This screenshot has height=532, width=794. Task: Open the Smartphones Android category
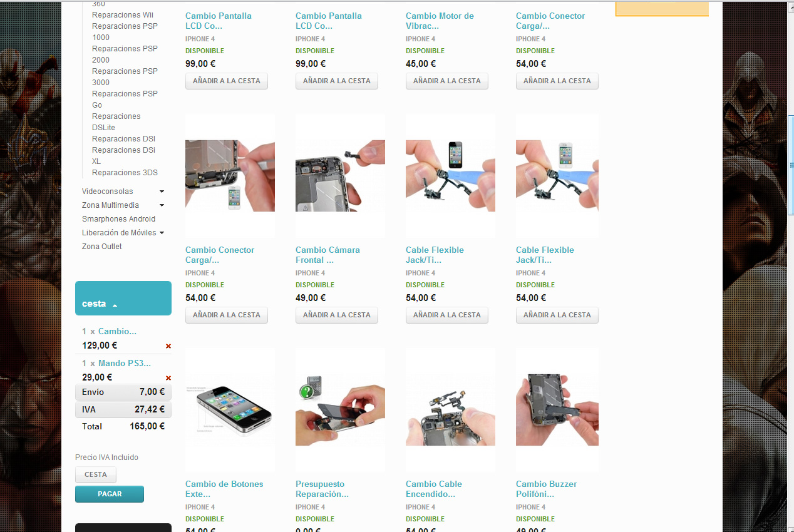pos(118,219)
